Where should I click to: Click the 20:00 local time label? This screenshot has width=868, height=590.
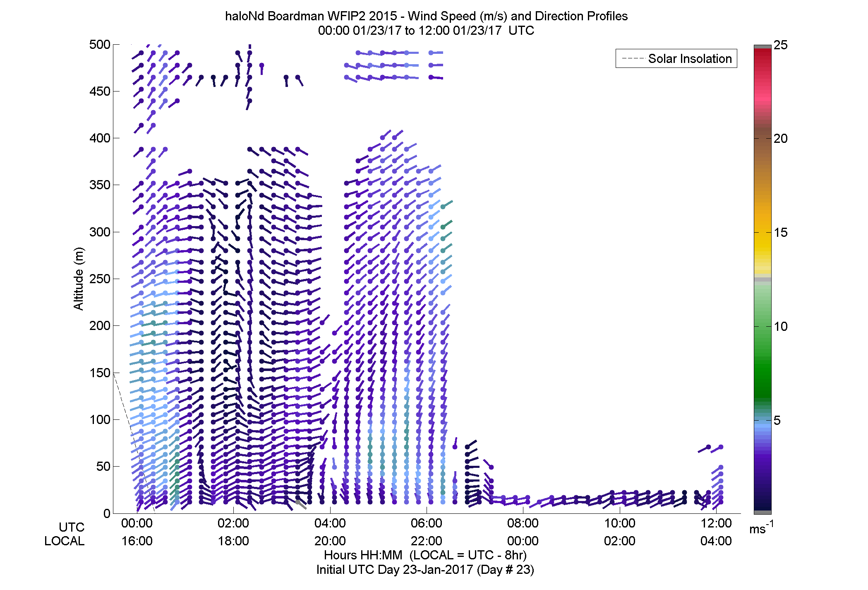point(330,541)
